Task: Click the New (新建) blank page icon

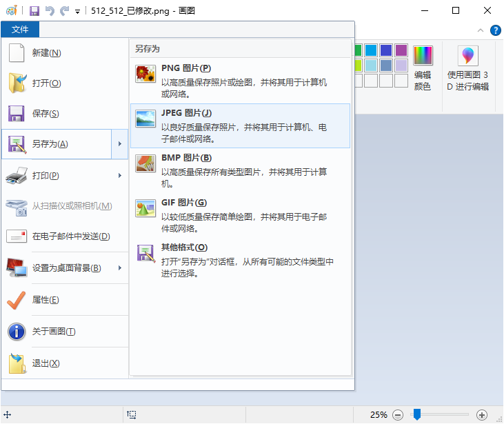Action: click(x=17, y=52)
